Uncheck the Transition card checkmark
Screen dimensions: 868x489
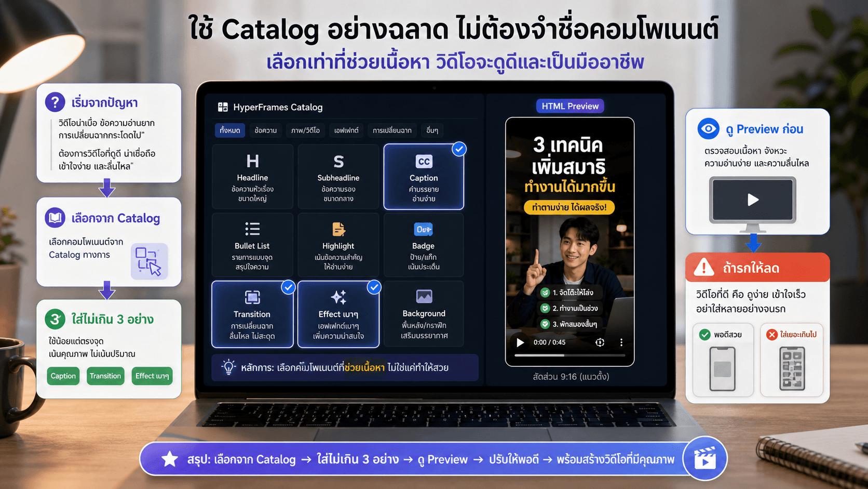coord(288,287)
